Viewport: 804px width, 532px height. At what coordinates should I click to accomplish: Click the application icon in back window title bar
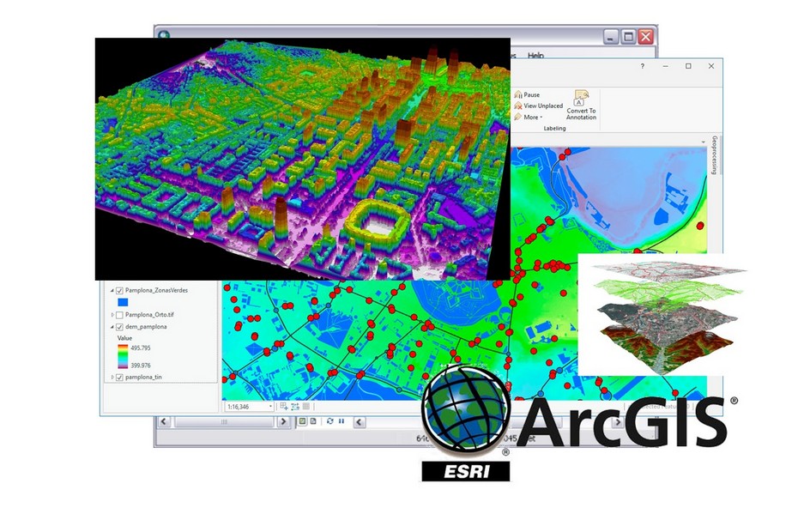[x=164, y=35]
